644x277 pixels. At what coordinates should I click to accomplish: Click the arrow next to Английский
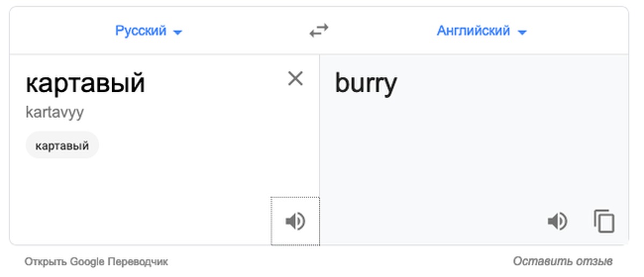pos(522,32)
